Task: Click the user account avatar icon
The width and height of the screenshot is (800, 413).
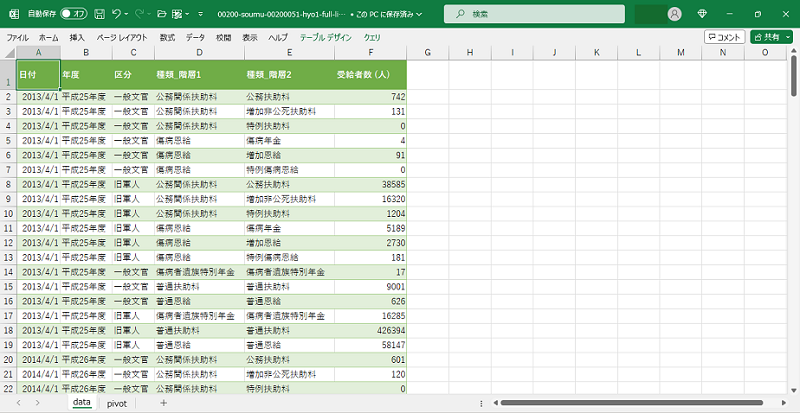Action: 674,14
